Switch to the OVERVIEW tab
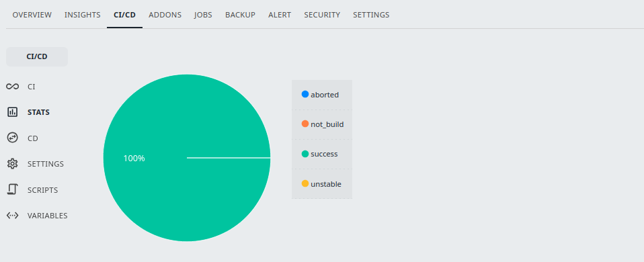The height and width of the screenshot is (262, 644). (x=32, y=15)
